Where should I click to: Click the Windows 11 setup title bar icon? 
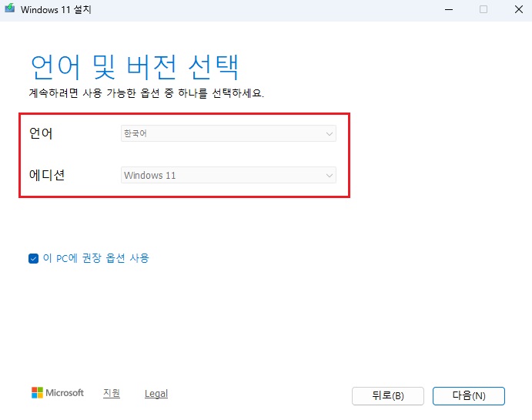9,8
